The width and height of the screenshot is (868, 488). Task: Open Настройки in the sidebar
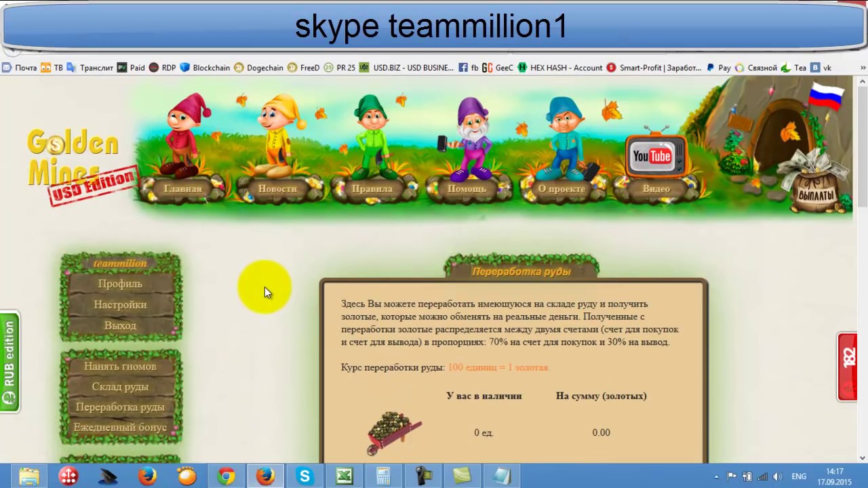(x=120, y=304)
